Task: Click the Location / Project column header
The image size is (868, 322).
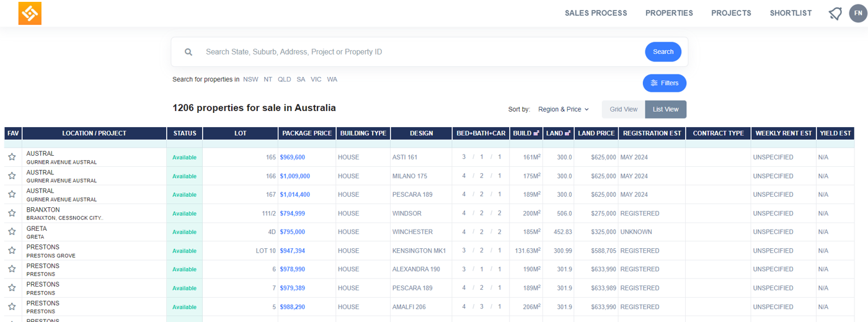Action: coord(94,133)
